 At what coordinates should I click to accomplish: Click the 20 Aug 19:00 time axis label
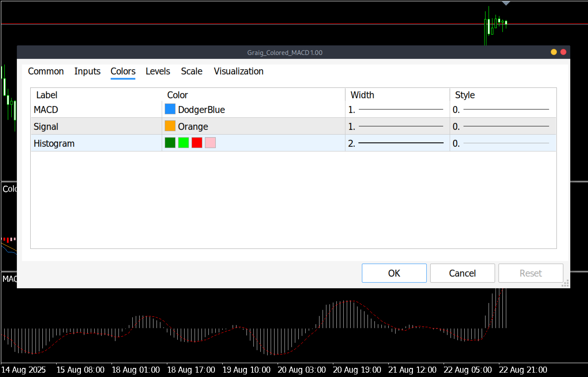pos(357,370)
